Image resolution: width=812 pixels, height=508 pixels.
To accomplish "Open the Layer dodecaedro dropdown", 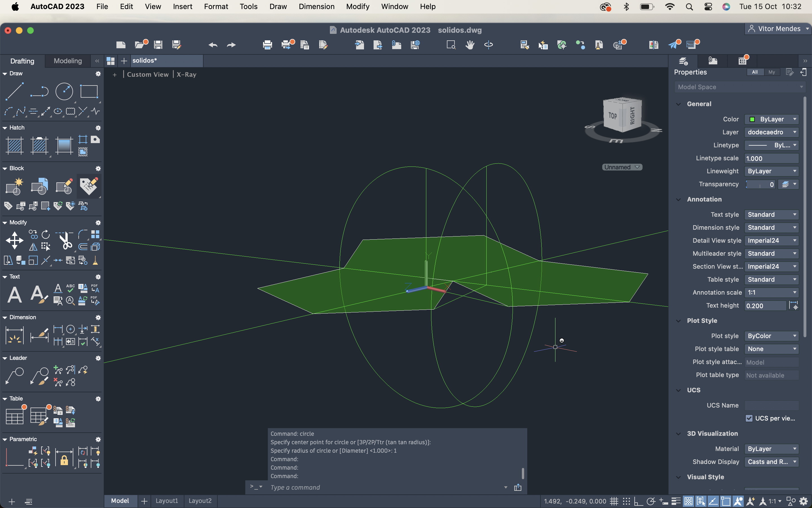I will 771,132.
